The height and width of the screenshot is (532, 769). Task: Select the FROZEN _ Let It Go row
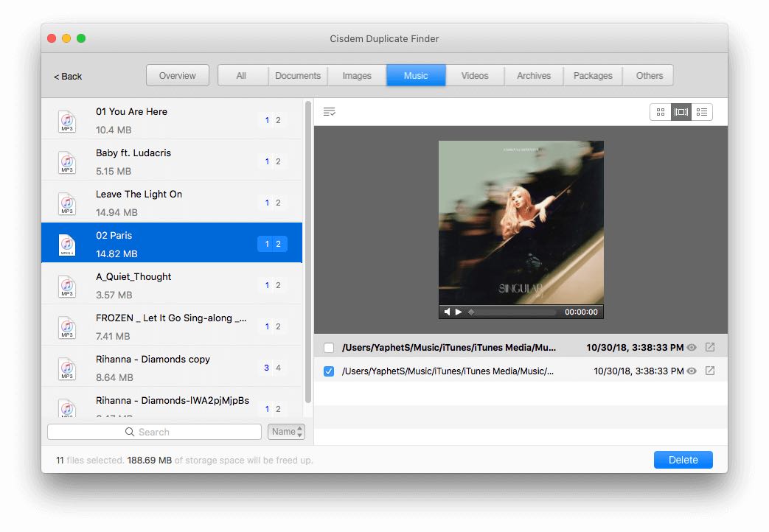[172, 326]
